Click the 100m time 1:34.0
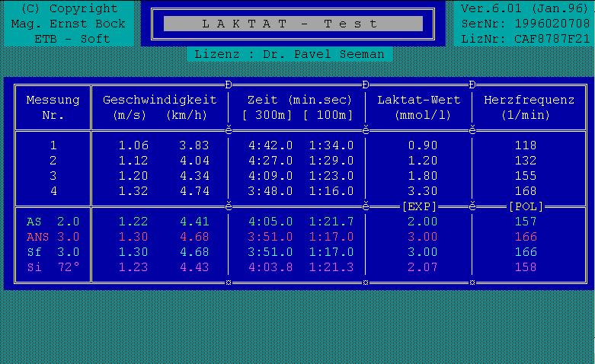 point(331,145)
